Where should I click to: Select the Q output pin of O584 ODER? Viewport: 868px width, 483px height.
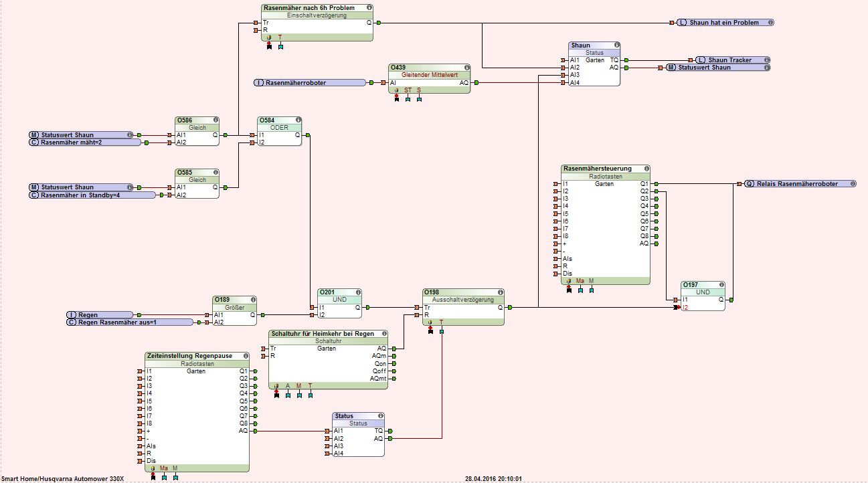click(308, 135)
